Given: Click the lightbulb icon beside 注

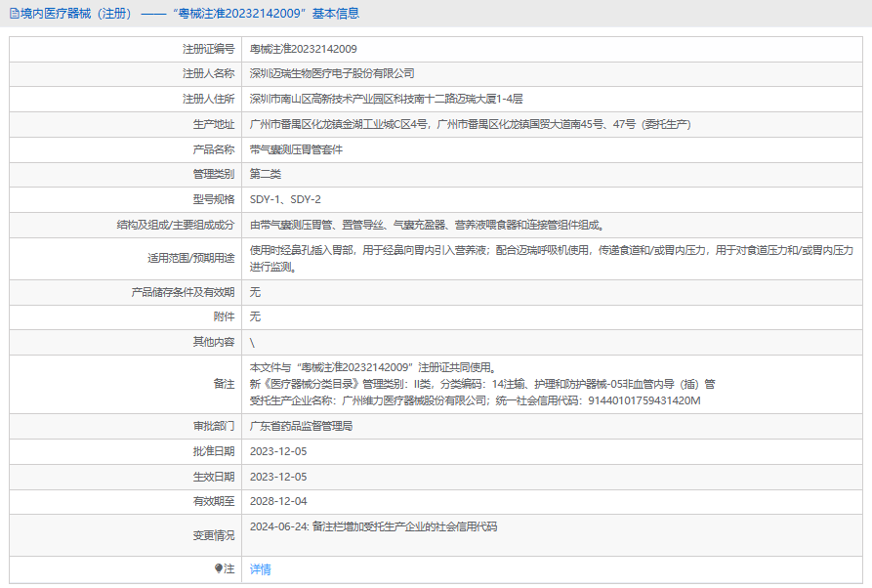Looking at the screenshot, I should point(219,568).
